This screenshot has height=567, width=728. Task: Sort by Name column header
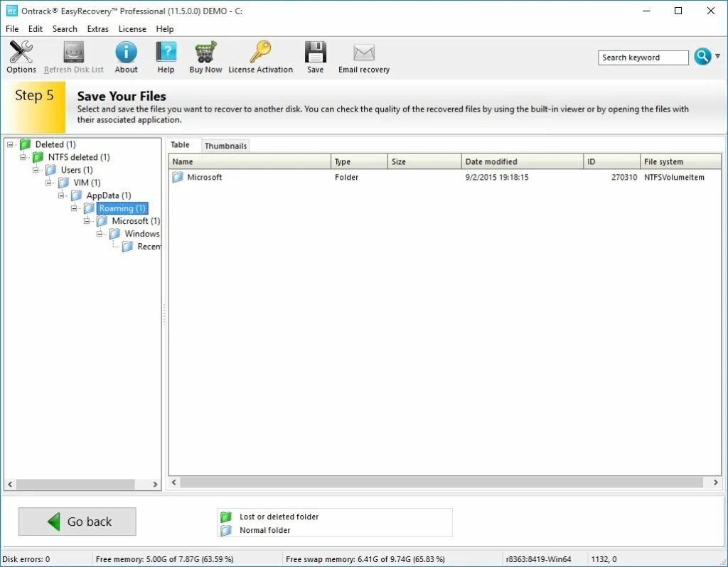(x=250, y=161)
